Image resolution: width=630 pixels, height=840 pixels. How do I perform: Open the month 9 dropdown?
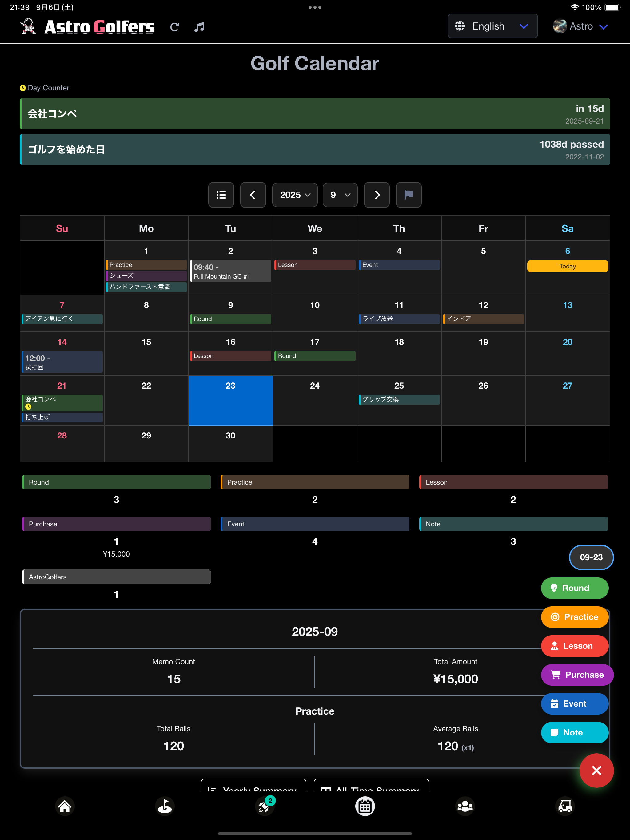[x=340, y=195]
